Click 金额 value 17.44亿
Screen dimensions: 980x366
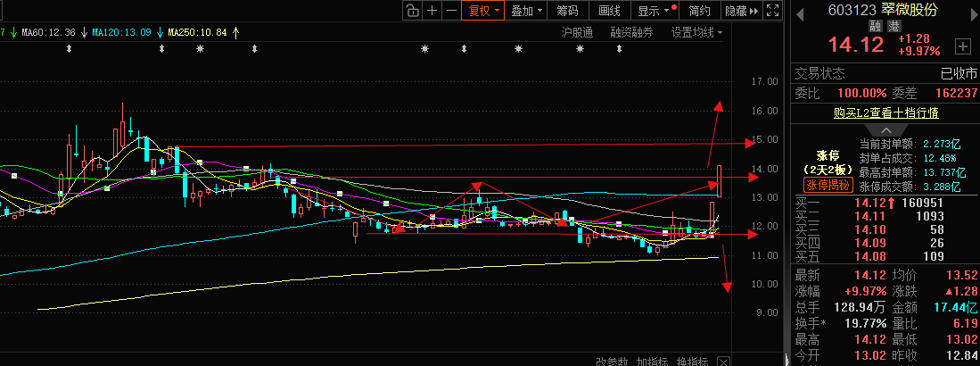point(954,307)
